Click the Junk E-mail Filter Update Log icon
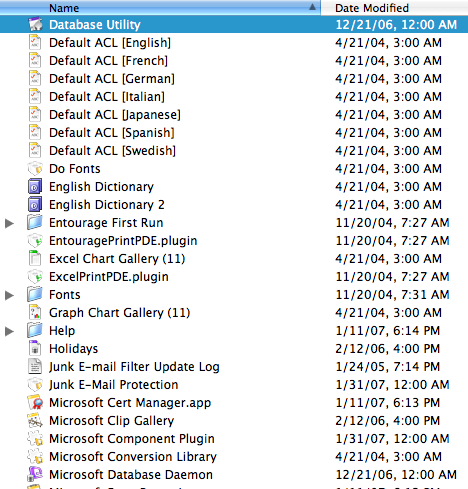468x489 pixels. (x=35, y=367)
